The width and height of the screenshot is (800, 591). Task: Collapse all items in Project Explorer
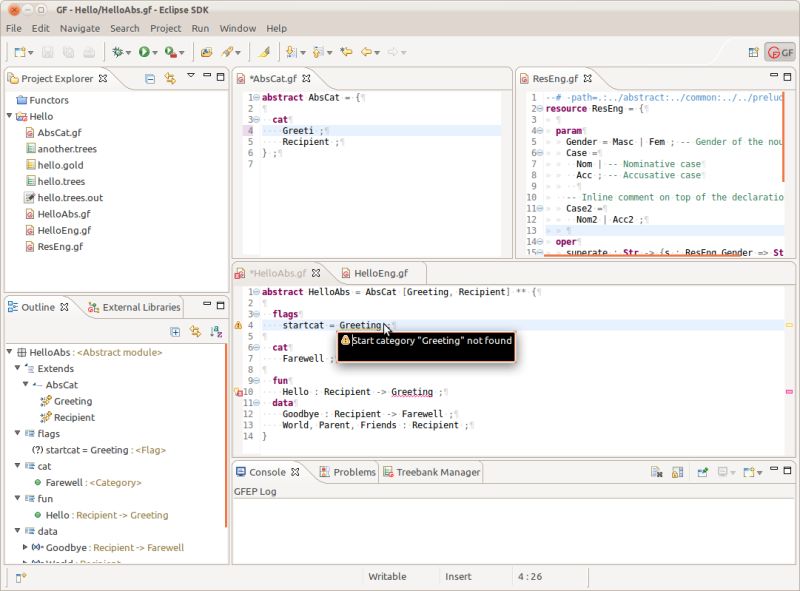pos(150,79)
